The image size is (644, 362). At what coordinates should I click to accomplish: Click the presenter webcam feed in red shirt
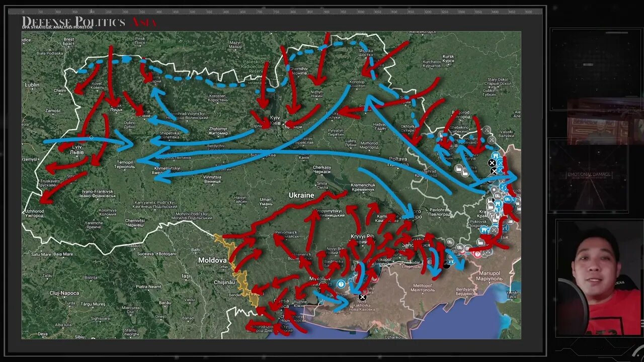(599, 278)
